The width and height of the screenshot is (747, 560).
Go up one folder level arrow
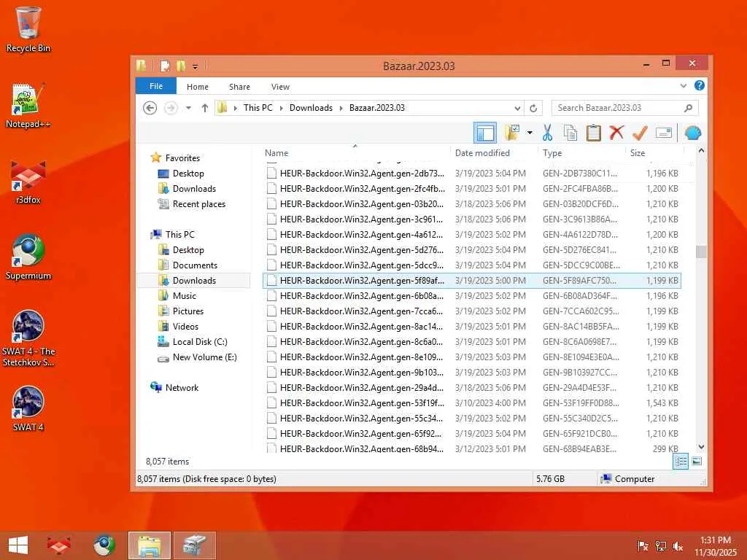coord(205,108)
